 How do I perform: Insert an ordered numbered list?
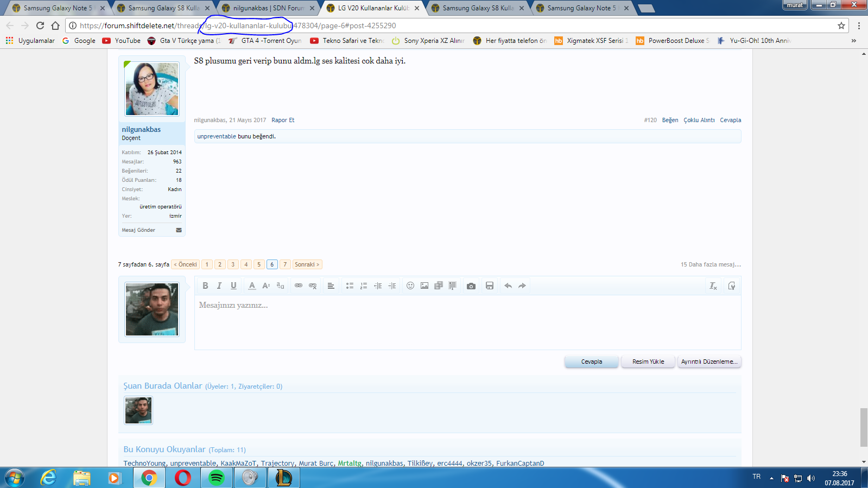point(364,286)
